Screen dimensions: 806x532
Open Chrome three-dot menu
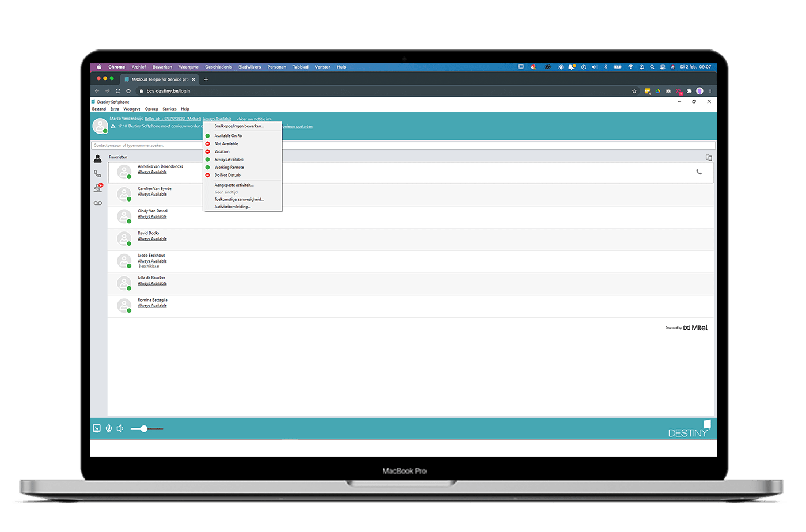(710, 91)
